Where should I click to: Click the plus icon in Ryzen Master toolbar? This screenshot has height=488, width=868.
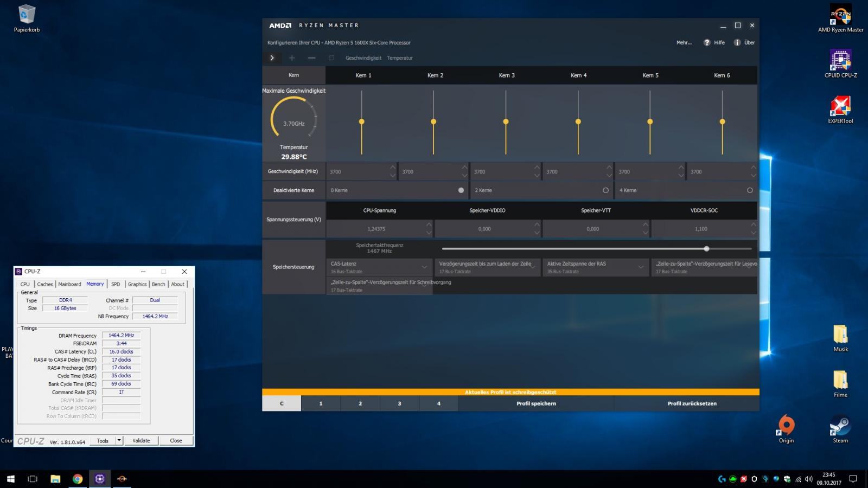pyautogui.click(x=292, y=58)
